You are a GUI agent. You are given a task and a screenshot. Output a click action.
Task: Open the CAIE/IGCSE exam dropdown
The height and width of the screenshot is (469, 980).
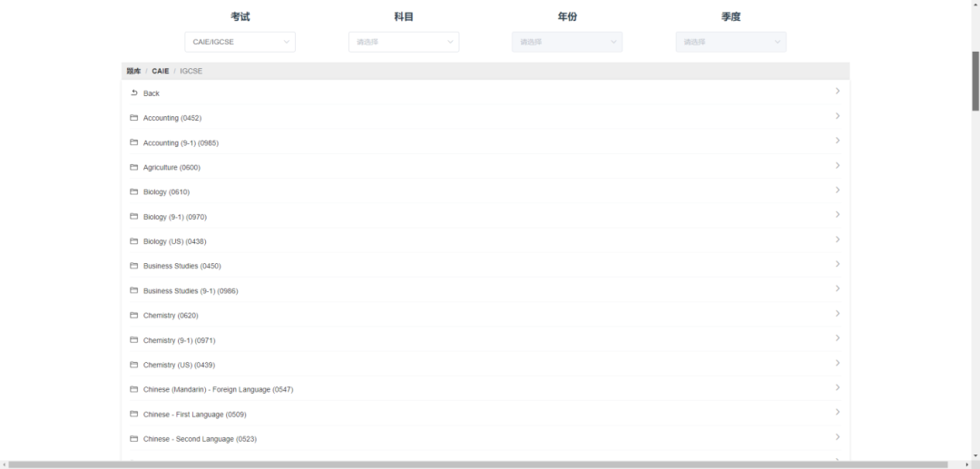(240, 42)
